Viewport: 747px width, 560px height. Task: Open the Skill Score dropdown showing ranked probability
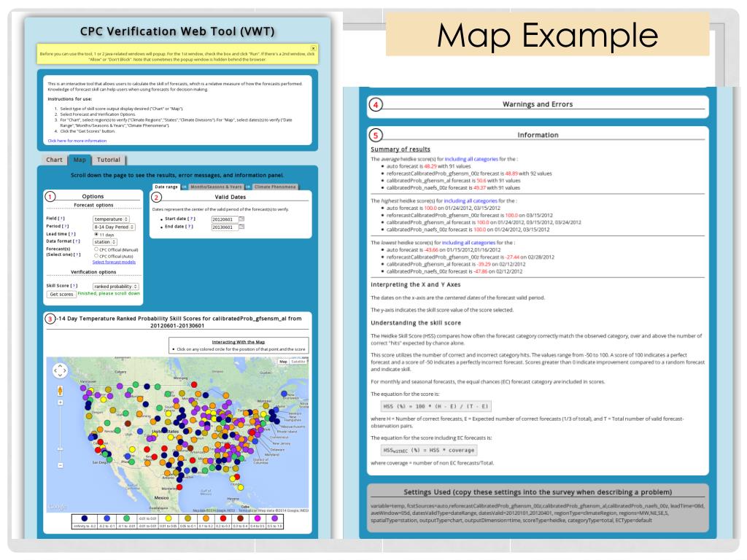[x=116, y=286]
